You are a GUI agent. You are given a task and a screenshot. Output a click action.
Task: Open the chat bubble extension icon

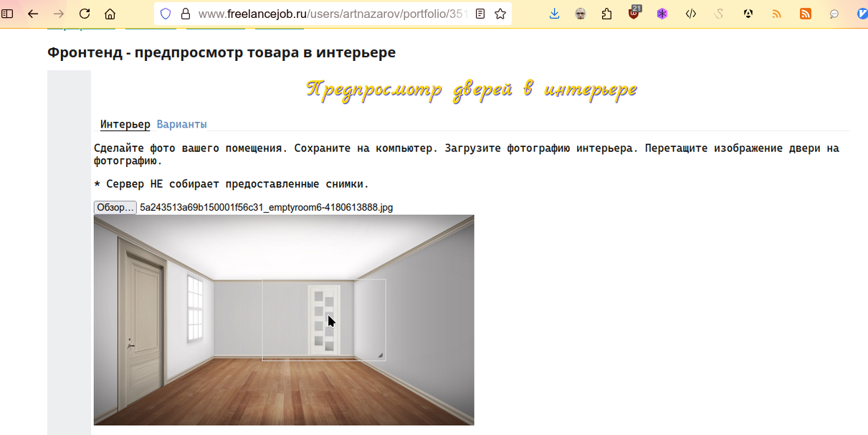[834, 14]
